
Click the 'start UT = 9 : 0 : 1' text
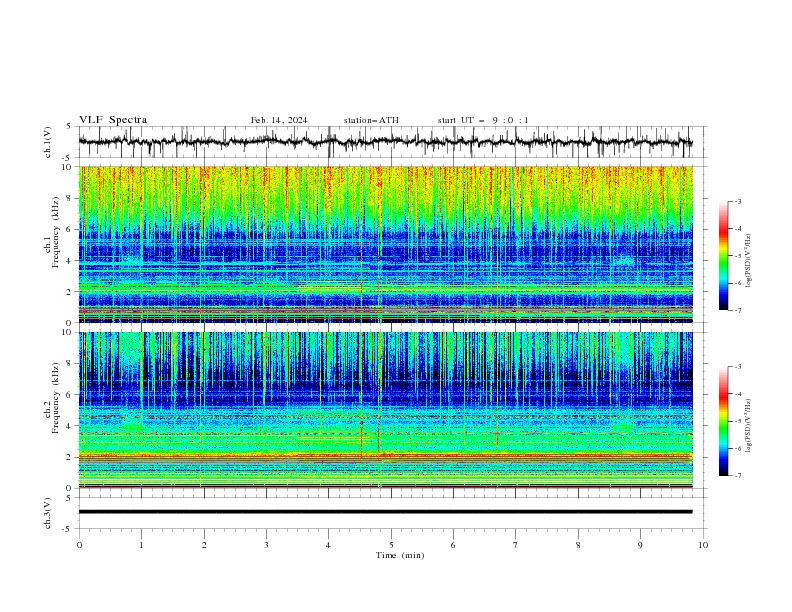(483, 120)
